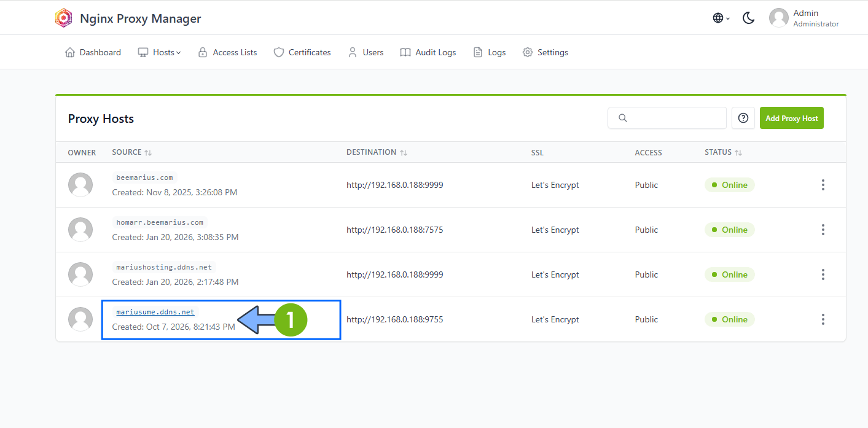This screenshot has width=868, height=428.
Task: Click Let's Encrypt in homarr.beemarius.com row
Action: point(555,230)
